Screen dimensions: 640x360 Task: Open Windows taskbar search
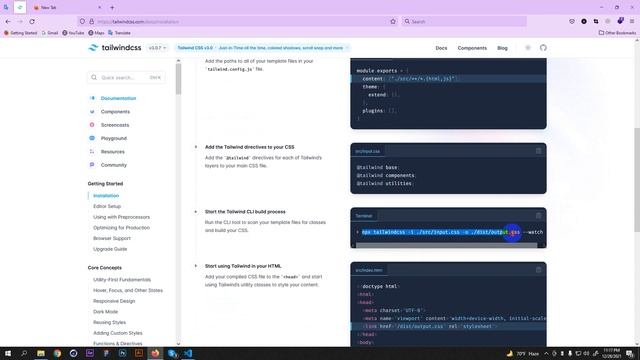(x=24, y=353)
